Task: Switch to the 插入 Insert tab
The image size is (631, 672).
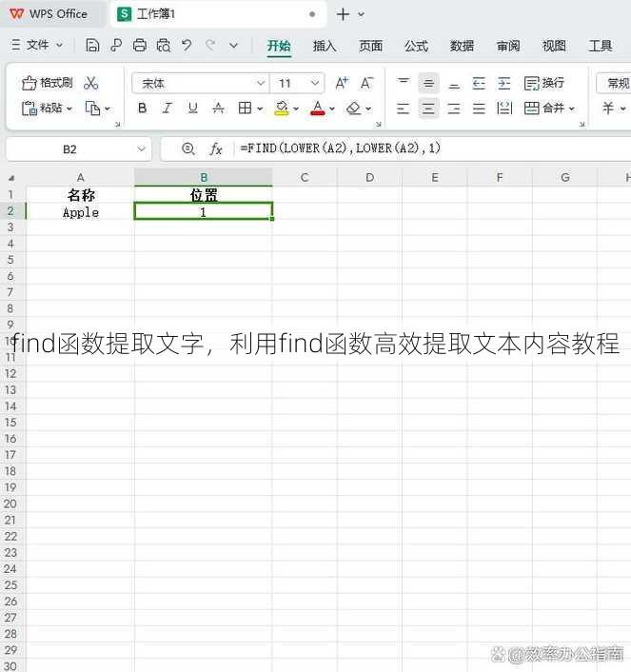Action: [325, 46]
